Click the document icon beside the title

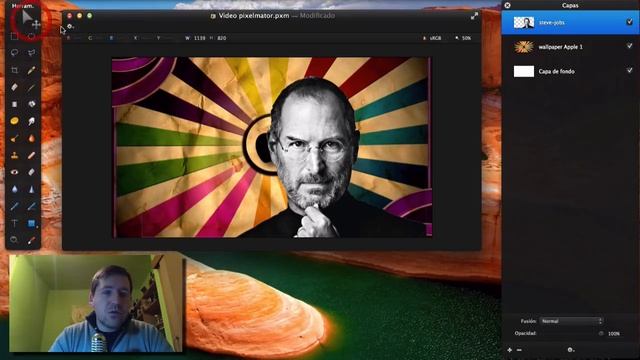pos(213,16)
